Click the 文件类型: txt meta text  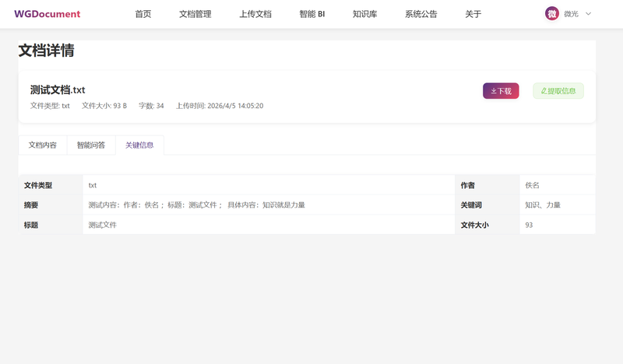click(x=50, y=106)
